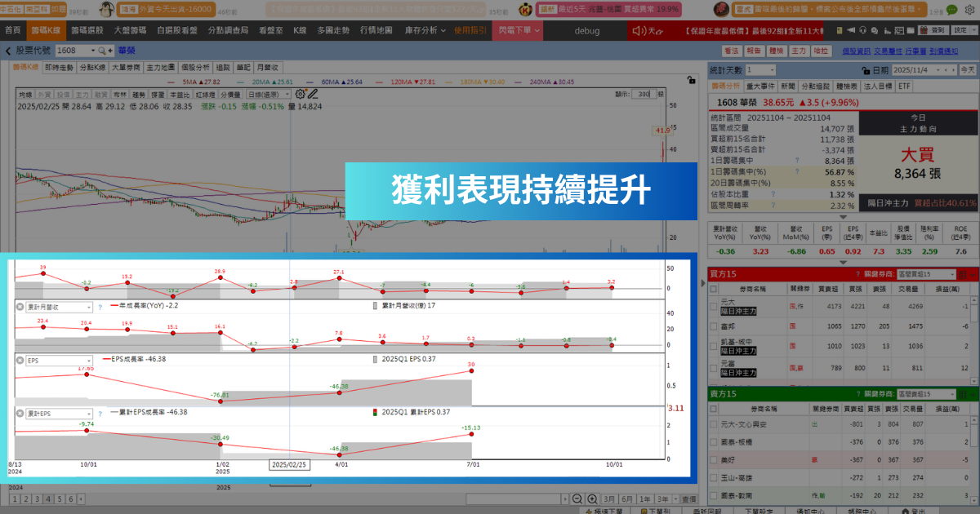980x514 pixels.
Task: Expand the 庫存分析 menu
Action: coord(425,29)
